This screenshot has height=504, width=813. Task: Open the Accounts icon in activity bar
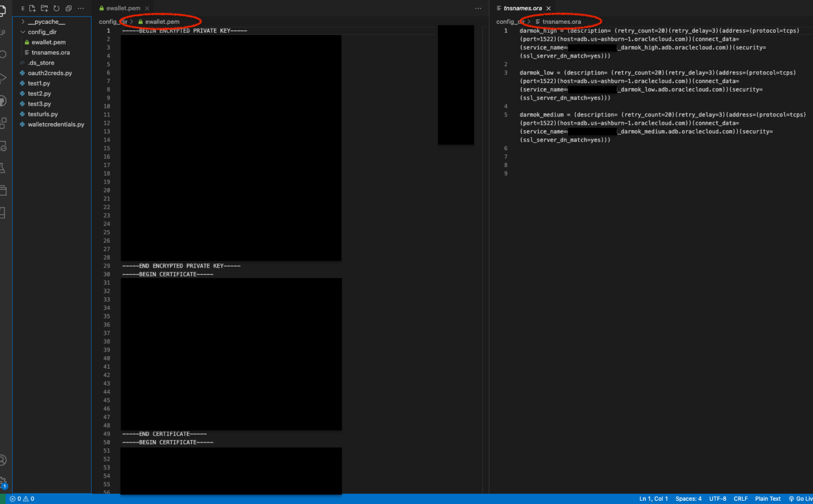[3, 460]
